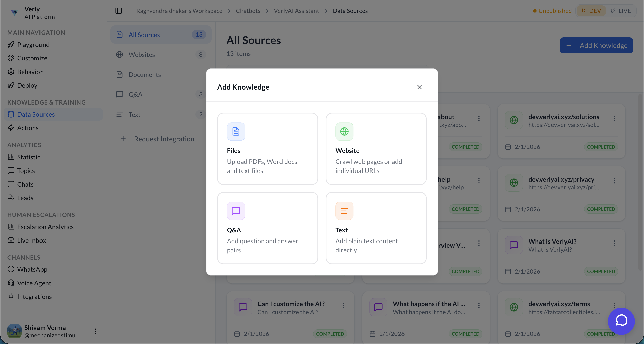644x344 pixels.
Task: Select the Text content option icon
Action: 344,211
